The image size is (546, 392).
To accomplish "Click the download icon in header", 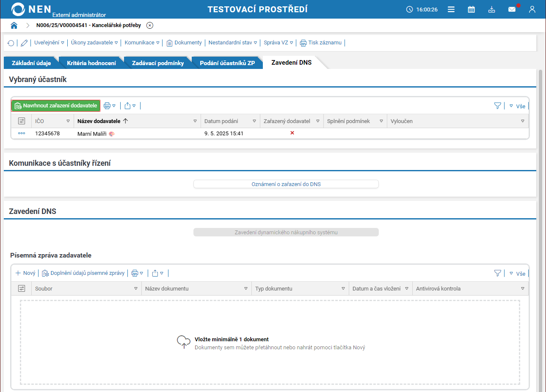I will [x=491, y=9].
